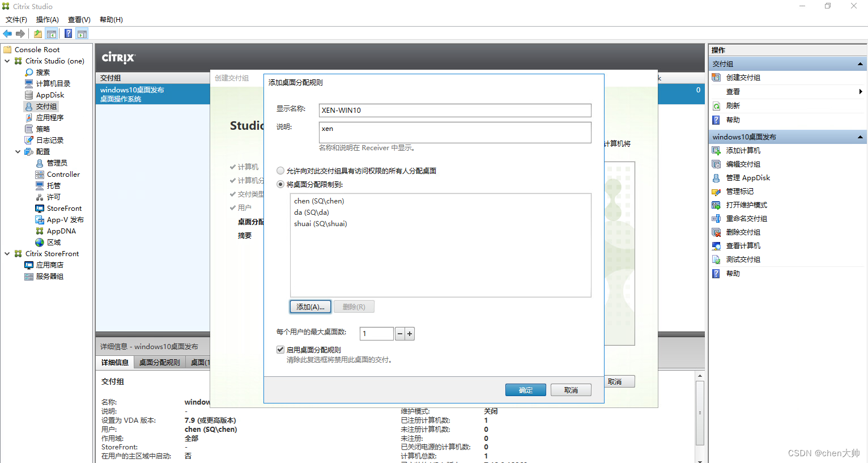Select the 应用程序 tree node
868x463 pixels.
pyautogui.click(x=50, y=117)
